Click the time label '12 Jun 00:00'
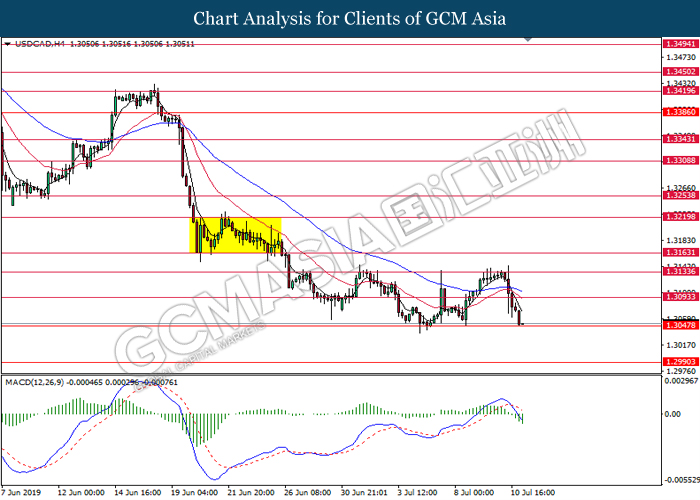Screen dimensions: 700x500 (81, 492)
